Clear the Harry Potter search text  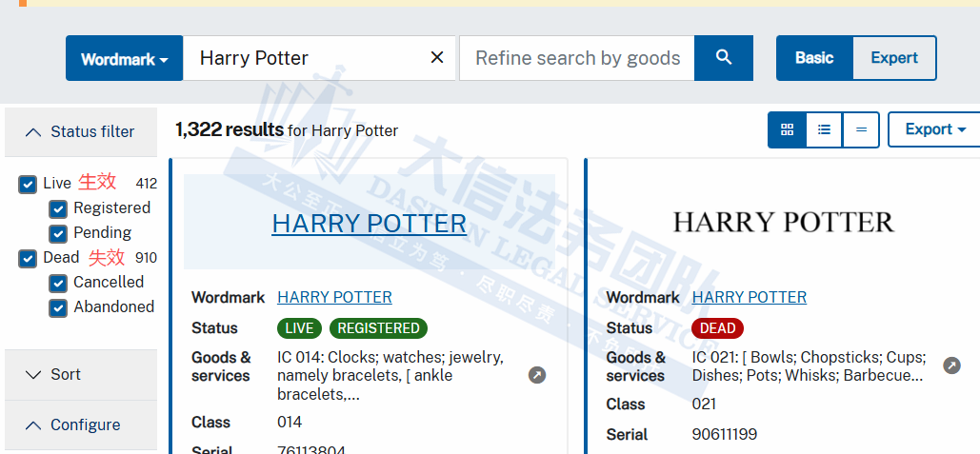coord(437,58)
